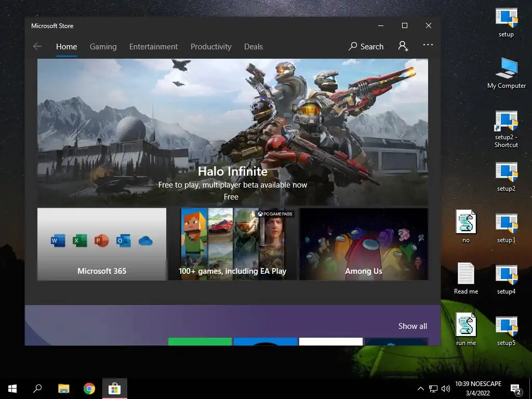Select the setup5 desktop icon

(506, 331)
